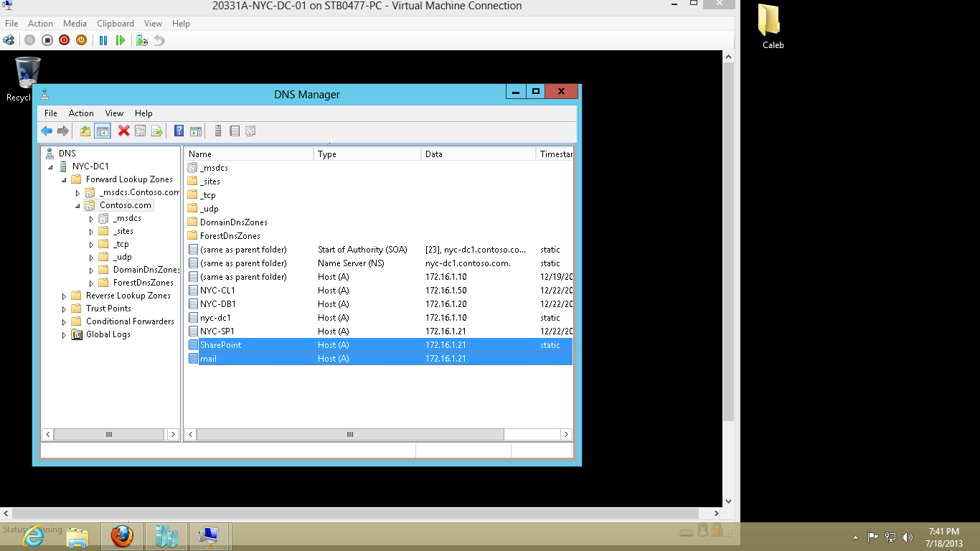Select ForestDnsZones in the tree pane
This screenshot has width=980, height=551.
pos(143,283)
